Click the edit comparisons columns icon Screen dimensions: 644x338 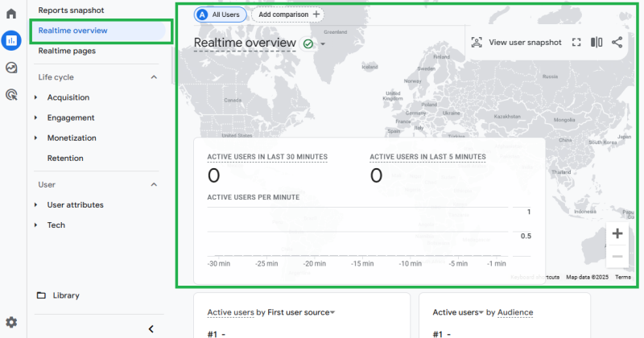[597, 43]
